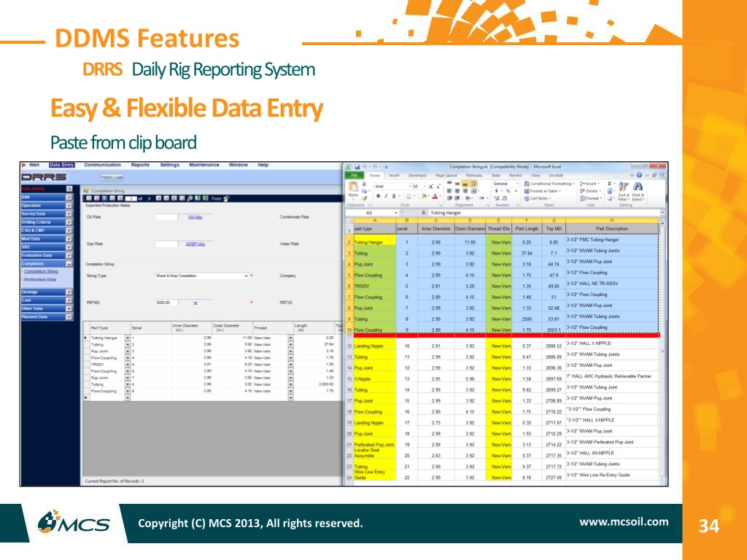This screenshot has width=747, height=560.
Task: Click the Import Logs button
Action: point(112,177)
